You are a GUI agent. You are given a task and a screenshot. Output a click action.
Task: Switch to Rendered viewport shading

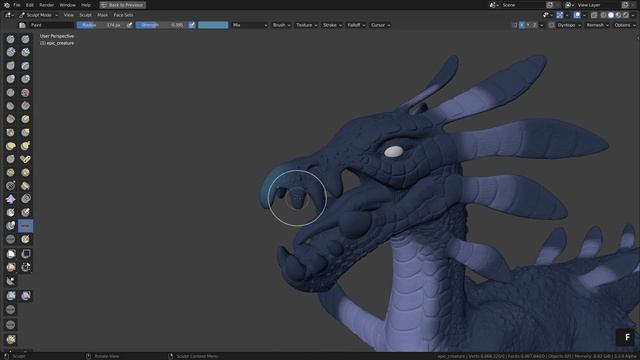(626, 15)
